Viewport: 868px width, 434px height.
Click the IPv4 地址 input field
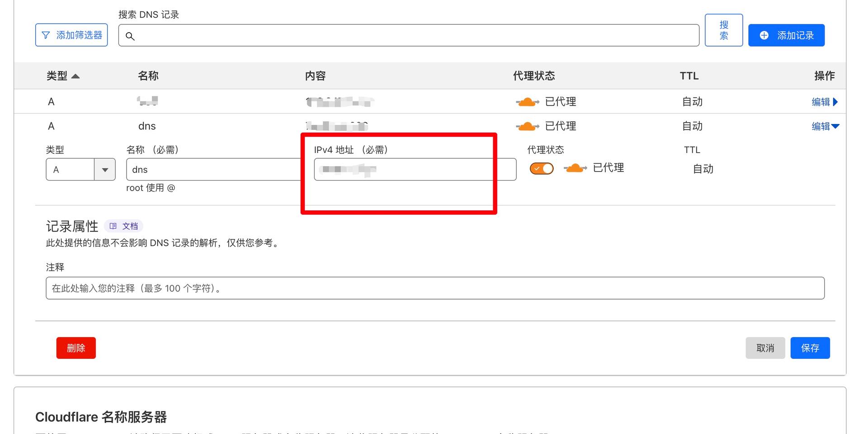415,169
